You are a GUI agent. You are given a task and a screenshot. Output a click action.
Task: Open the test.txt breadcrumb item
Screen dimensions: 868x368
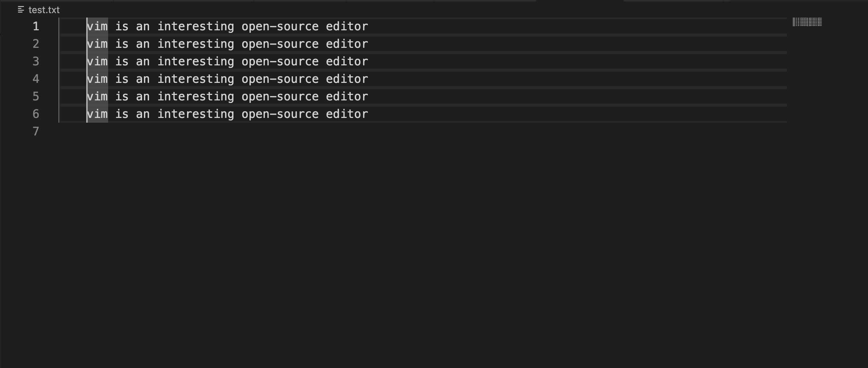coord(44,10)
